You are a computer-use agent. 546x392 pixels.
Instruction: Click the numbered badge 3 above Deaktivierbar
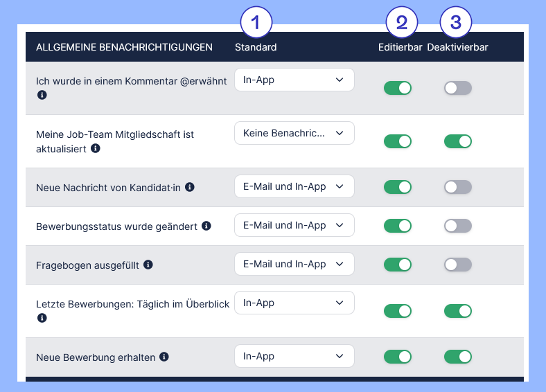coord(456,22)
